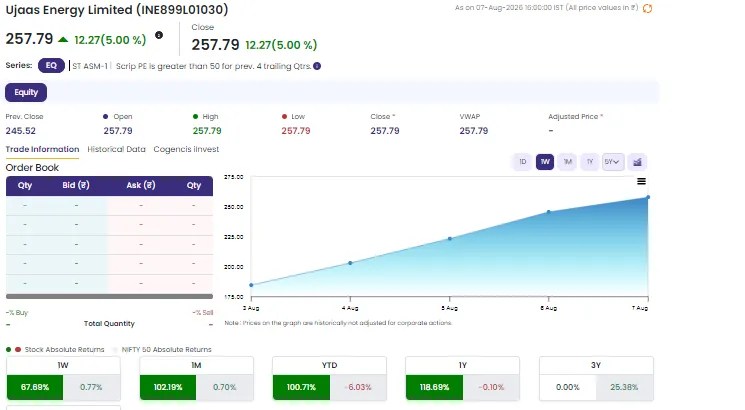Click the Prev. Close value 245.52
The width and height of the screenshot is (745, 410).
click(20, 131)
